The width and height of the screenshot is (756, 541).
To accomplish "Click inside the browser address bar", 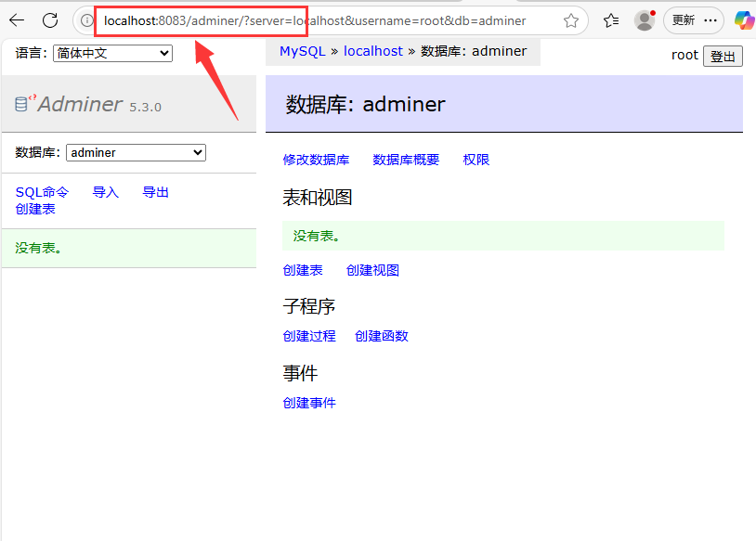I will point(279,19).
